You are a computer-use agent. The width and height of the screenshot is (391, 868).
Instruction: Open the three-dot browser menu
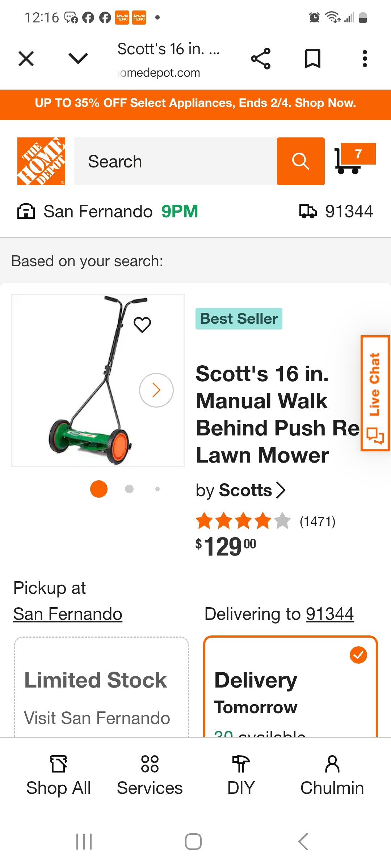point(365,59)
